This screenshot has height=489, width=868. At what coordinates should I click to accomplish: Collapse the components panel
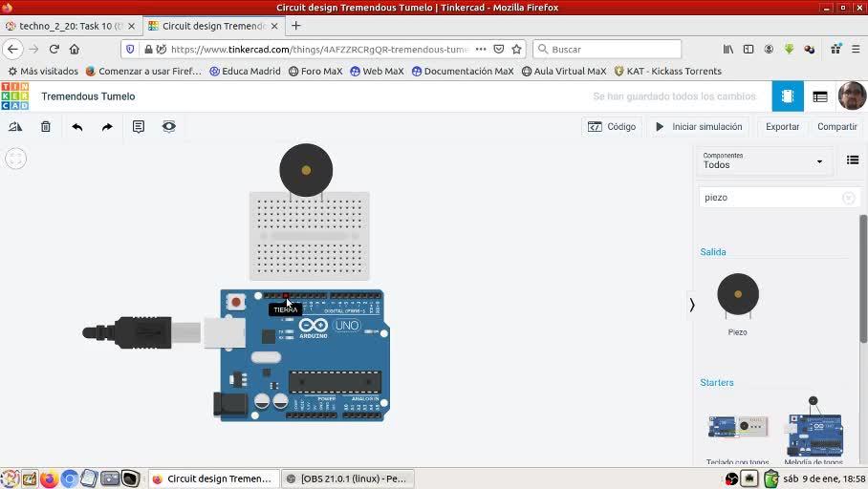[x=692, y=305]
